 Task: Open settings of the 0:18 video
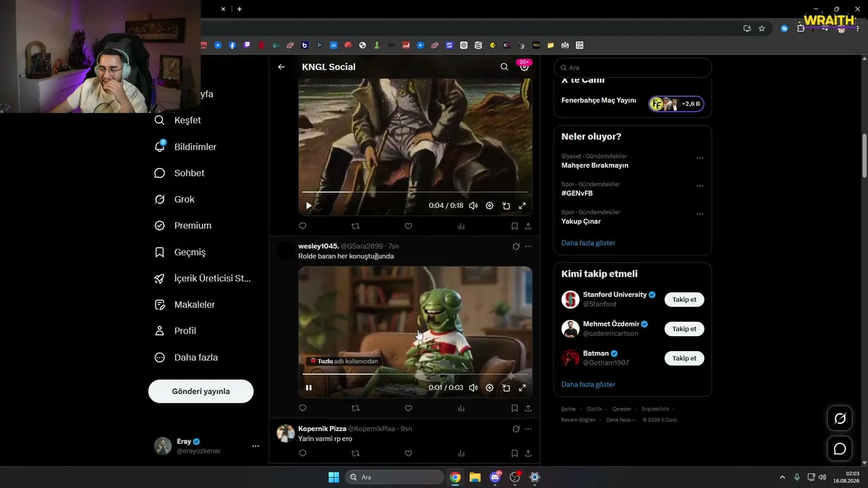click(490, 206)
